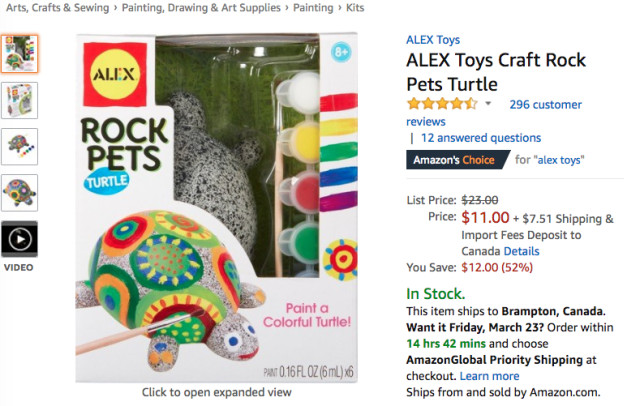
Task: Click the star rating icons
Action: (x=441, y=104)
